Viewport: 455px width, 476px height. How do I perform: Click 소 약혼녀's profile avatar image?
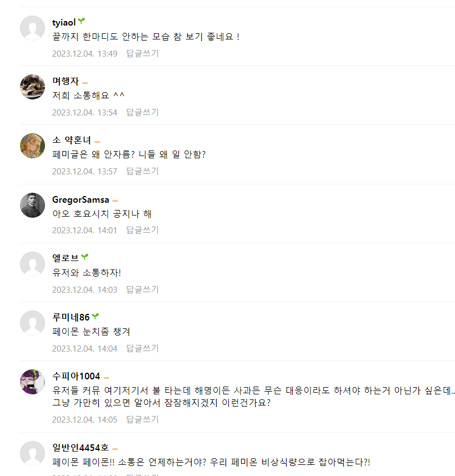(x=32, y=146)
